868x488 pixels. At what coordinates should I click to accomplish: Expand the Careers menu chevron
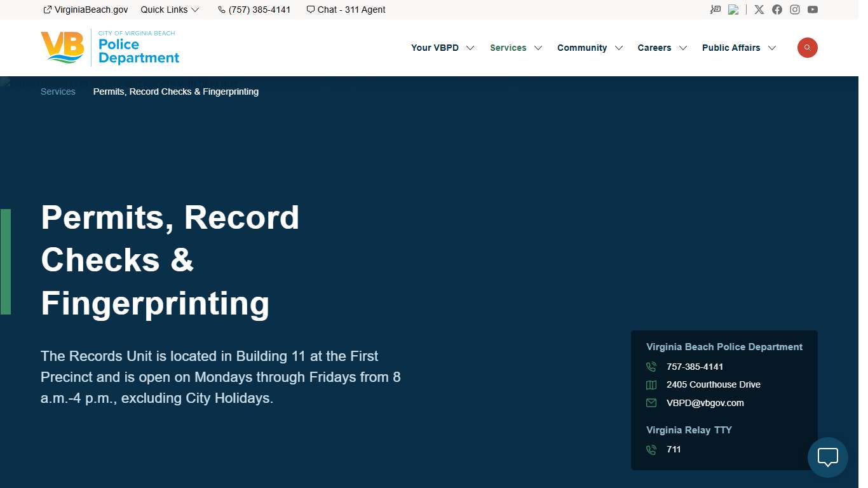[683, 48]
